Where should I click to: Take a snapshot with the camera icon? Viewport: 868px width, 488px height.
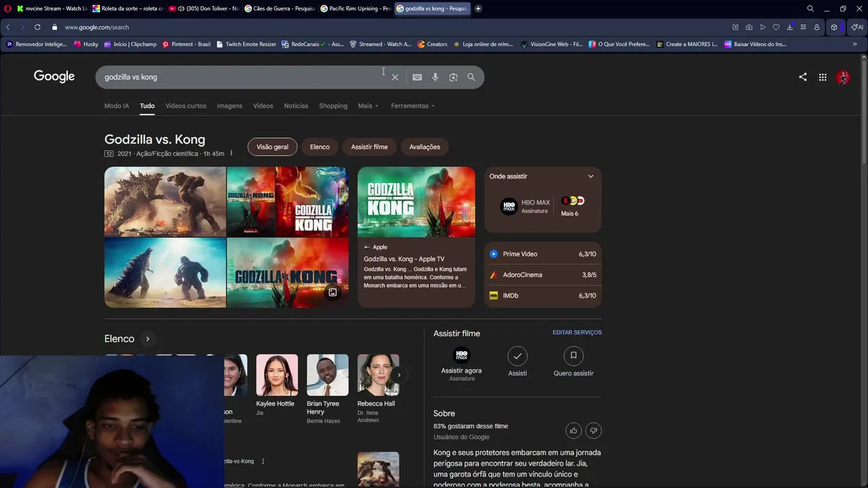[749, 27]
